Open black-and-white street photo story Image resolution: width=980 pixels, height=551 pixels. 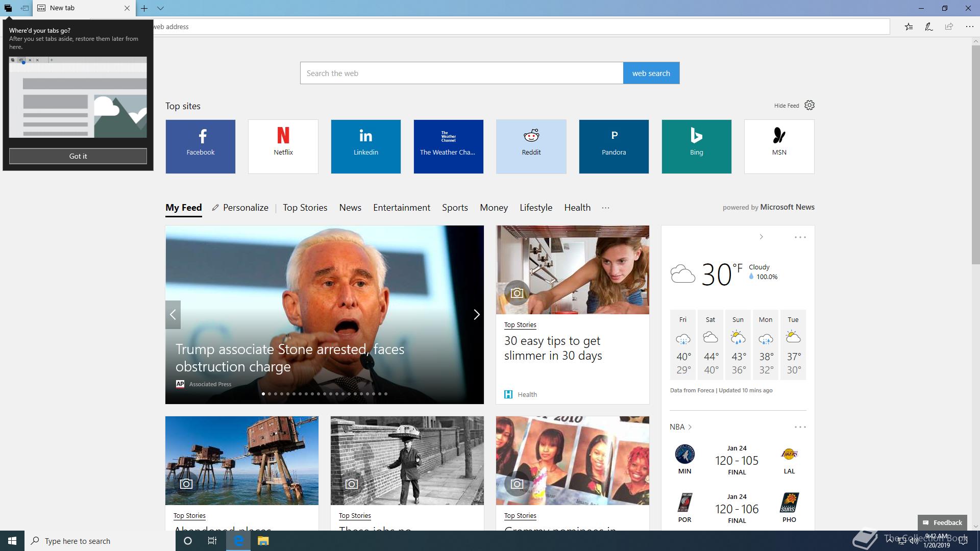[x=407, y=461]
